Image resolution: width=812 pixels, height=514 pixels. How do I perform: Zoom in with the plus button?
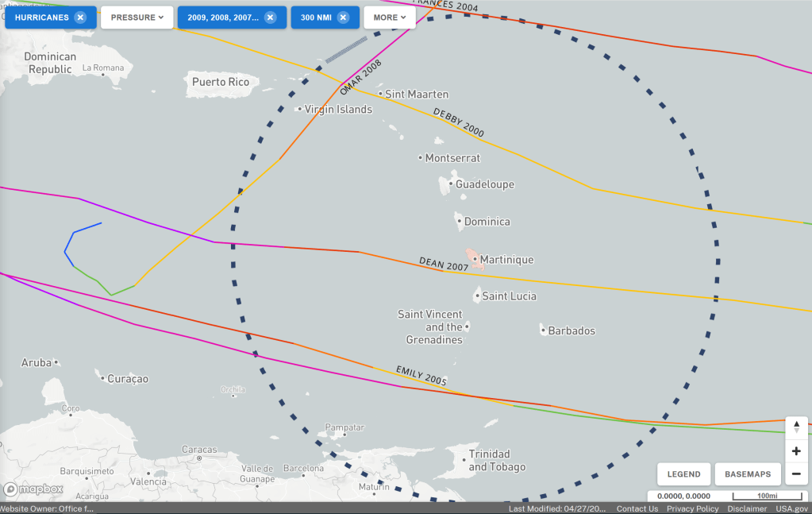[x=796, y=451]
